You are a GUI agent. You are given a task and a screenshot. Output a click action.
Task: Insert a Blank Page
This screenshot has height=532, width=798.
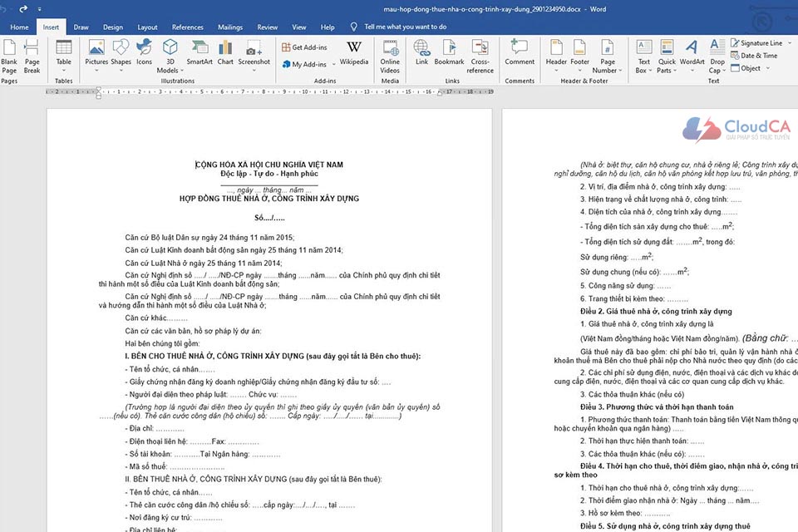8,57
